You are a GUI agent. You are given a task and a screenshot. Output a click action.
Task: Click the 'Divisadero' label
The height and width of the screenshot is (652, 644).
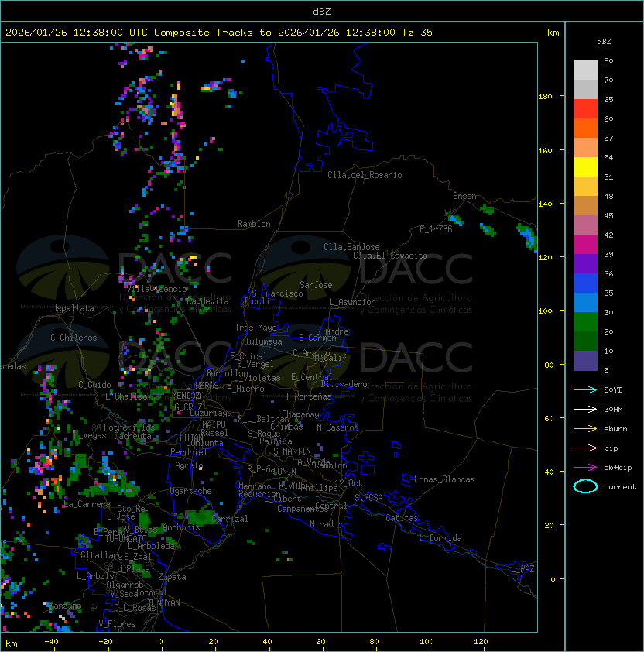(344, 384)
